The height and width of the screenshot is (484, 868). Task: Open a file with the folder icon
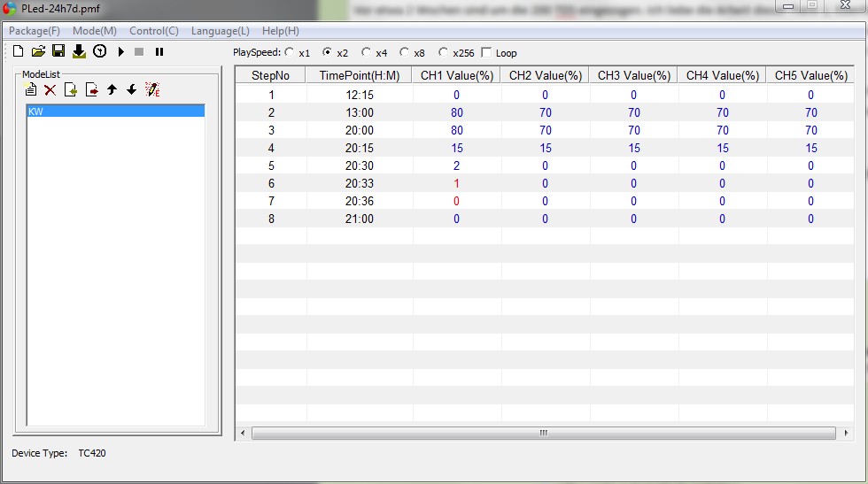38,52
